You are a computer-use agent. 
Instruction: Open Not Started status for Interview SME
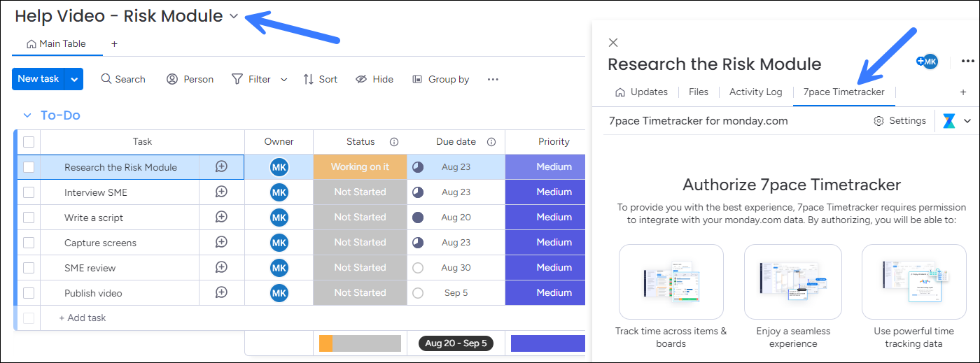pos(360,192)
